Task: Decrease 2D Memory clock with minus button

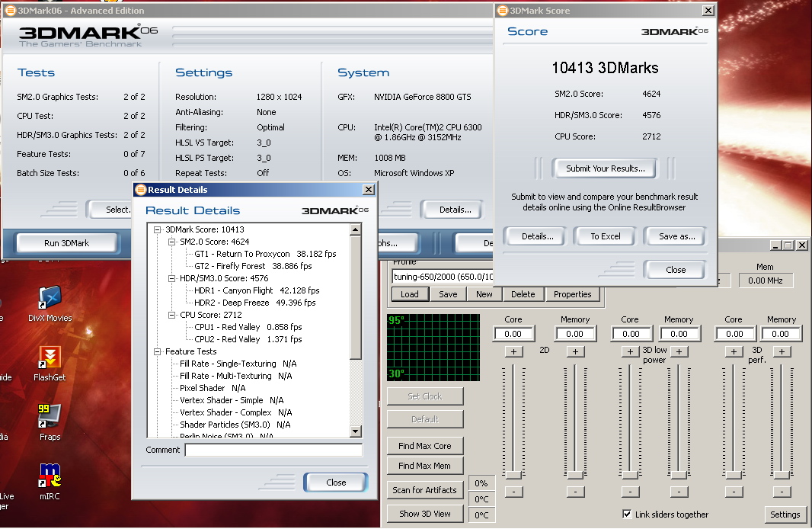Action: (x=575, y=491)
